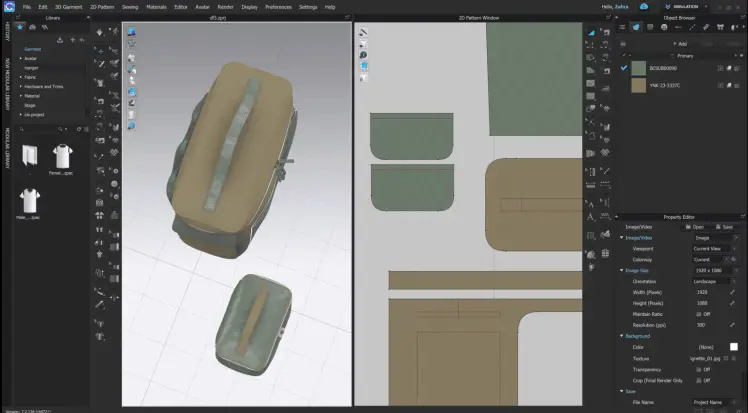Open the Favorites star tab in Library
The width and height of the screenshot is (748, 413).
point(20,28)
